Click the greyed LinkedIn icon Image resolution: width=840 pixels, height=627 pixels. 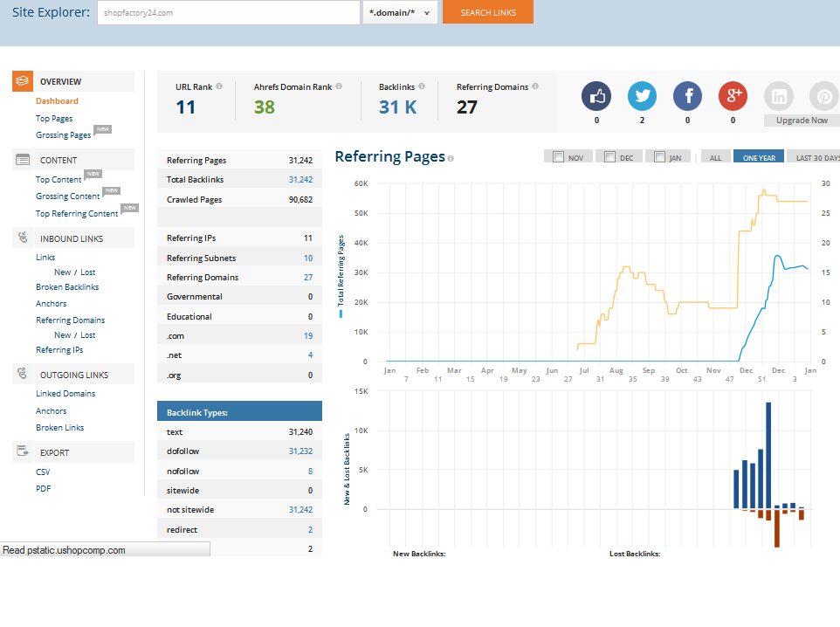pos(778,96)
